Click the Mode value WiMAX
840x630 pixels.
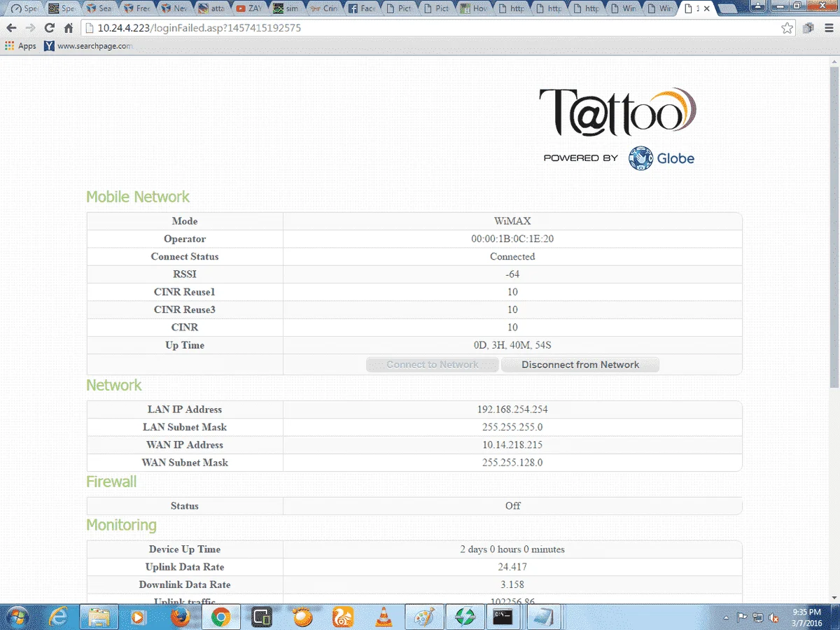point(512,221)
